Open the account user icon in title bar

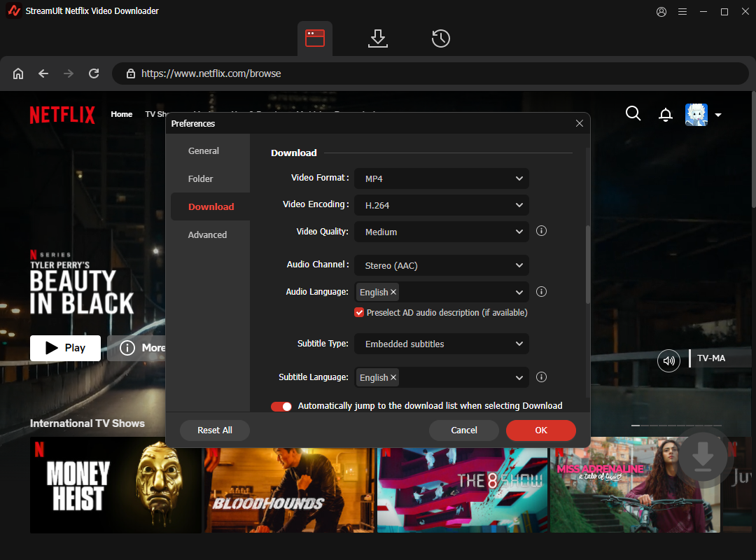pos(661,12)
